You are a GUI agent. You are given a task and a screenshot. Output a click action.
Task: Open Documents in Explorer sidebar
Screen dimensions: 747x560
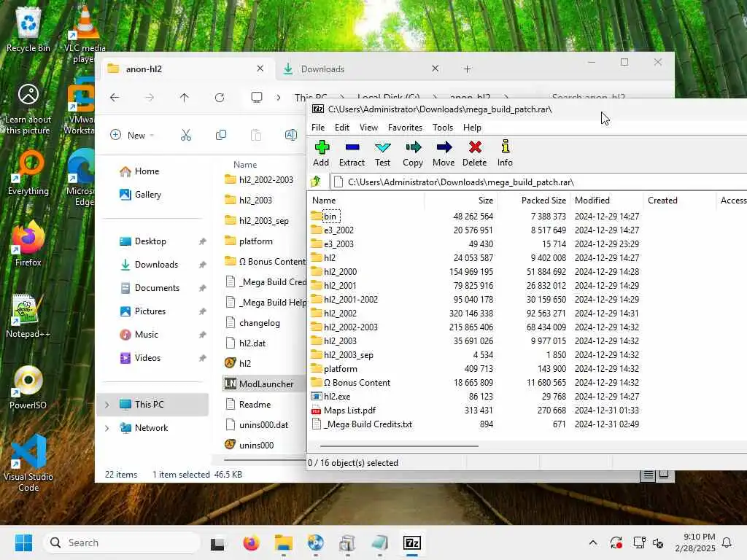click(157, 288)
